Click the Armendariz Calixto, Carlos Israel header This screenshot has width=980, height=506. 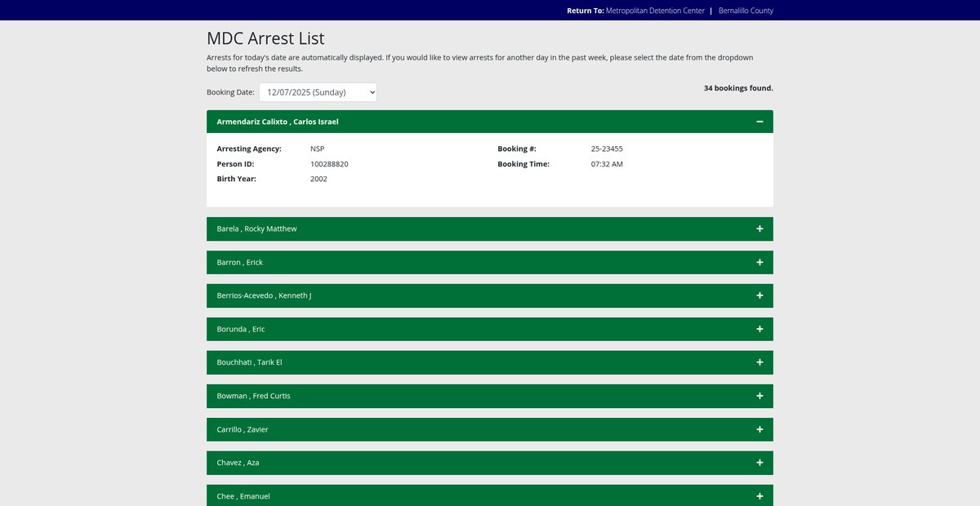click(x=278, y=122)
